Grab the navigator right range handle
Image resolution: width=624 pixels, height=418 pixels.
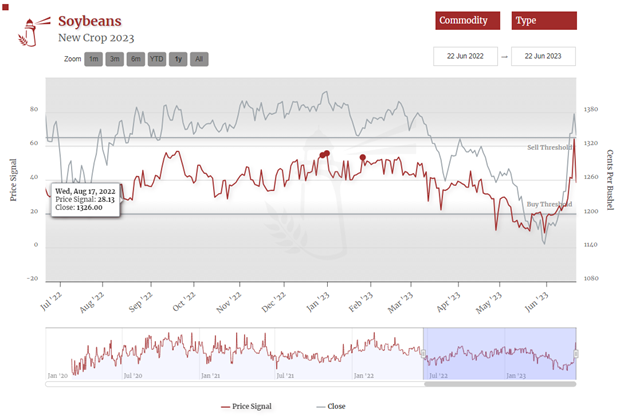click(576, 354)
